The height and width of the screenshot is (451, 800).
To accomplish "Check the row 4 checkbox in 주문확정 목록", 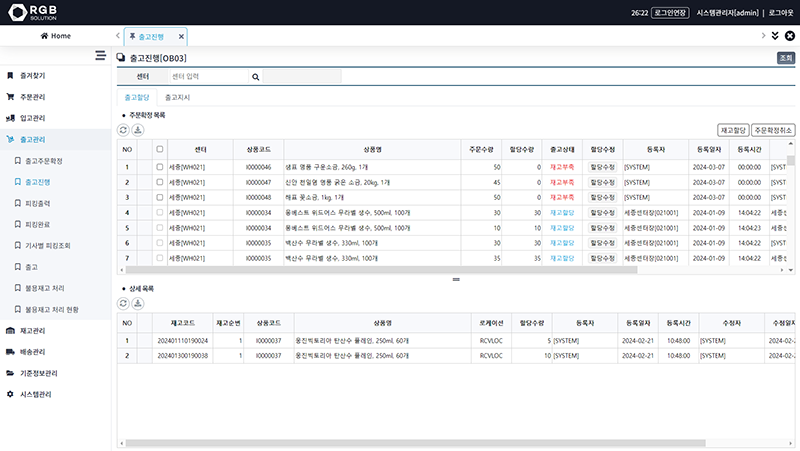I will [x=160, y=212].
